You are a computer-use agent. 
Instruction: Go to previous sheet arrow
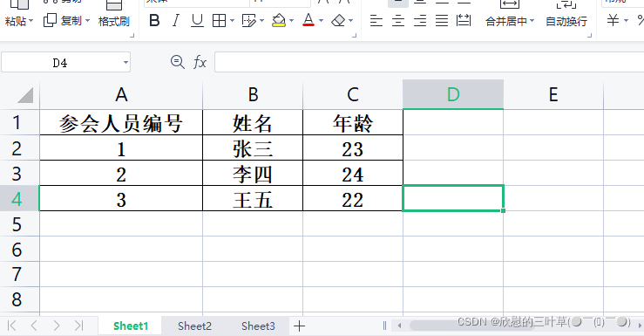pos(34,326)
